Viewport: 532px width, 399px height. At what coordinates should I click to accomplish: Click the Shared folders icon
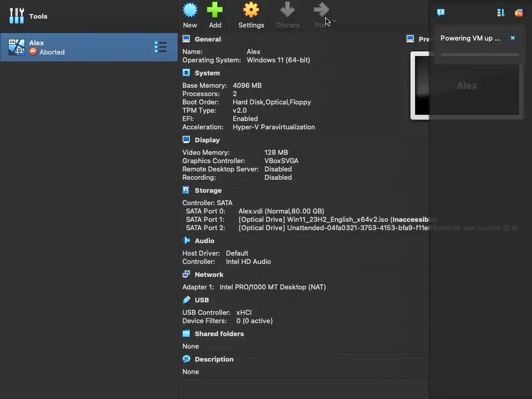tap(187, 334)
